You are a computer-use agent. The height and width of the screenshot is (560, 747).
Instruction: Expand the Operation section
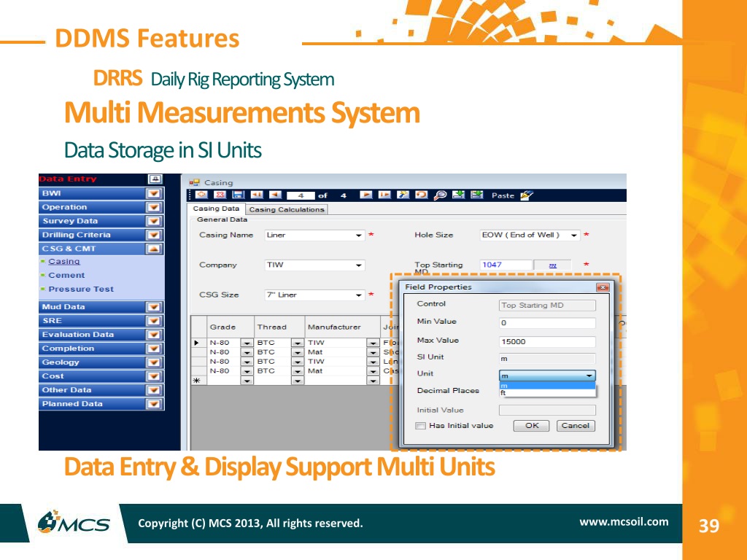(x=153, y=207)
